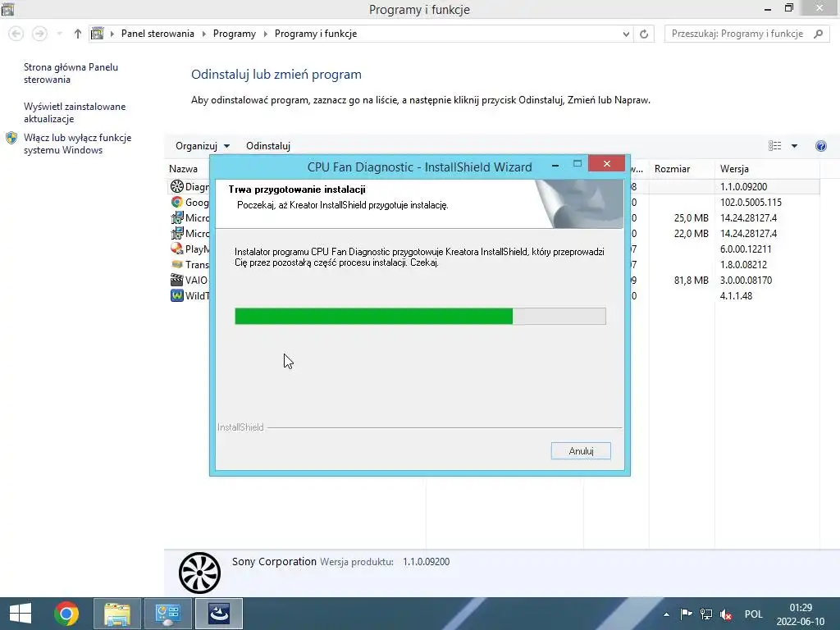
Task: Sort by the Nazwa column header
Action: point(183,169)
